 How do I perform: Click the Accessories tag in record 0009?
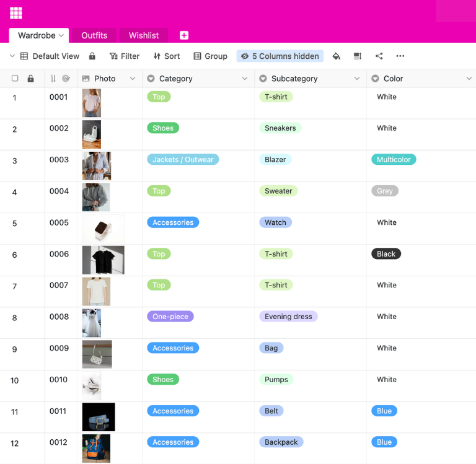pyautogui.click(x=173, y=348)
